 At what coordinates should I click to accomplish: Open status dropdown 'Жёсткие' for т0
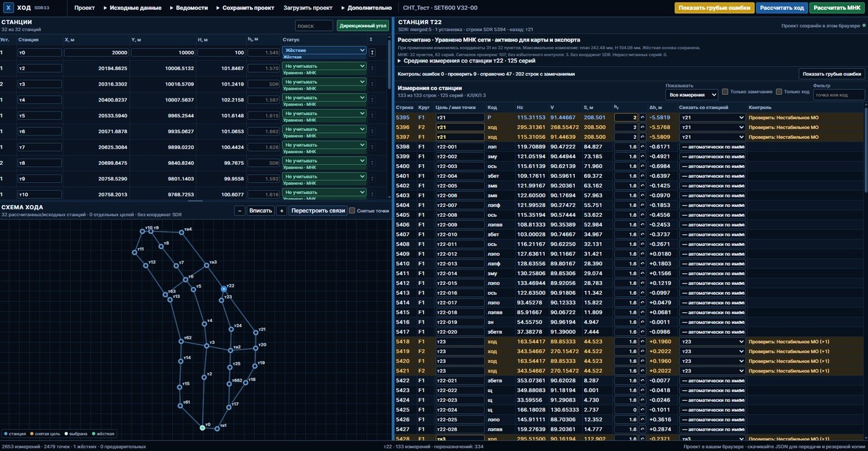click(x=324, y=50)
